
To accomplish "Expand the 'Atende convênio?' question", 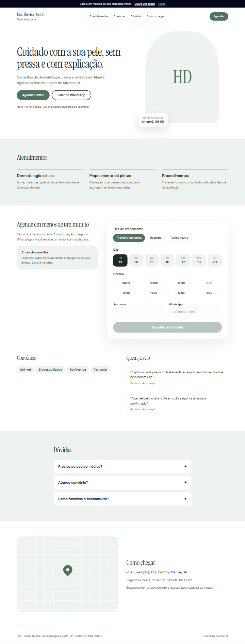I will tap(122, 482).
